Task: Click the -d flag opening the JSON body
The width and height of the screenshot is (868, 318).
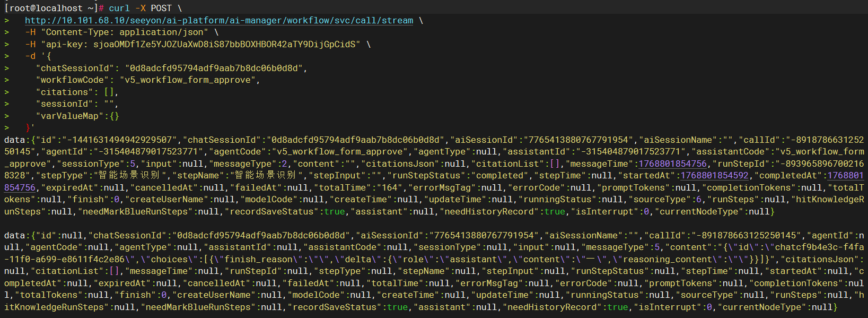Action: [x=30, y=56]
